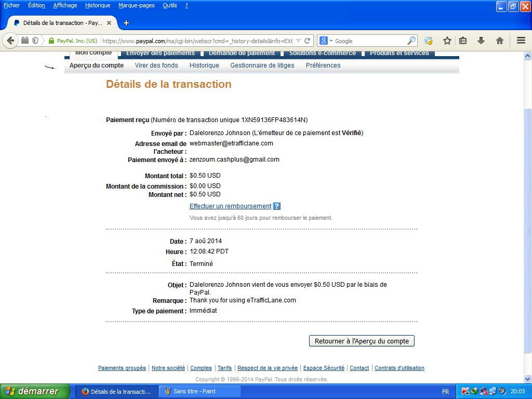The height and width of the screenshot is (399, 532).
Task: Switch to Envoyer des paiements tab
Action: pyautogui.click(x=161, y=54)
